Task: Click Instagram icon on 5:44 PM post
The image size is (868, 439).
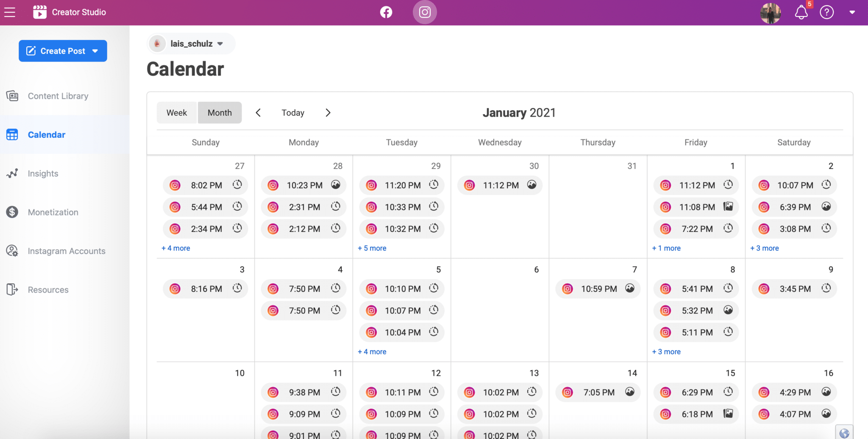Action: 175,207
